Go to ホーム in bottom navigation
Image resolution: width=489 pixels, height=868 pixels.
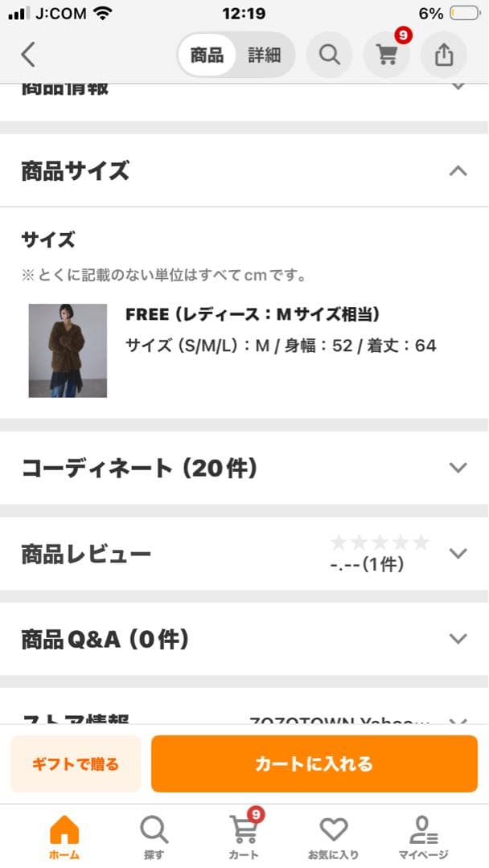click(x=64, y=836)
